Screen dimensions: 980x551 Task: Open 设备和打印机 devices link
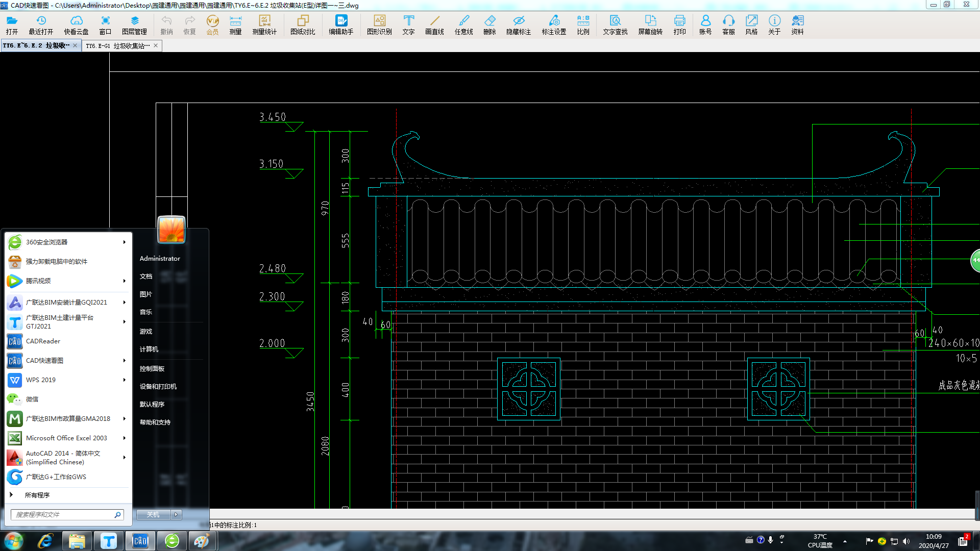[x=158, y=387]
